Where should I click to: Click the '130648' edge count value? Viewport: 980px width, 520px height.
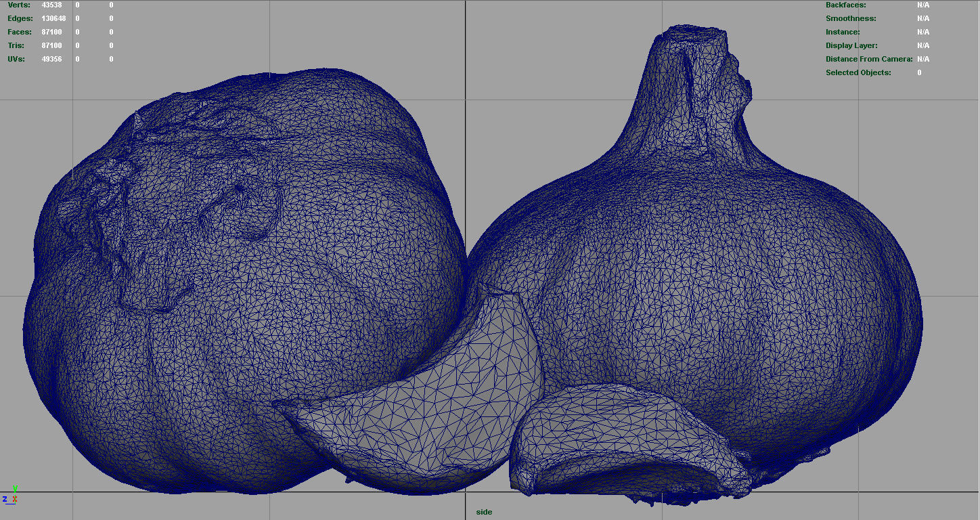click(x=53, y=18)
